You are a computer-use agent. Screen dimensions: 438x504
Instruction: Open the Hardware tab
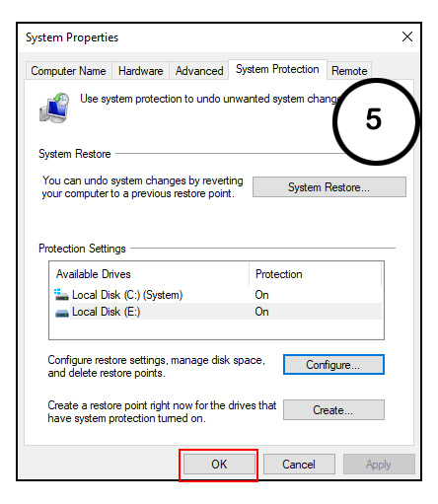(141, 71)
